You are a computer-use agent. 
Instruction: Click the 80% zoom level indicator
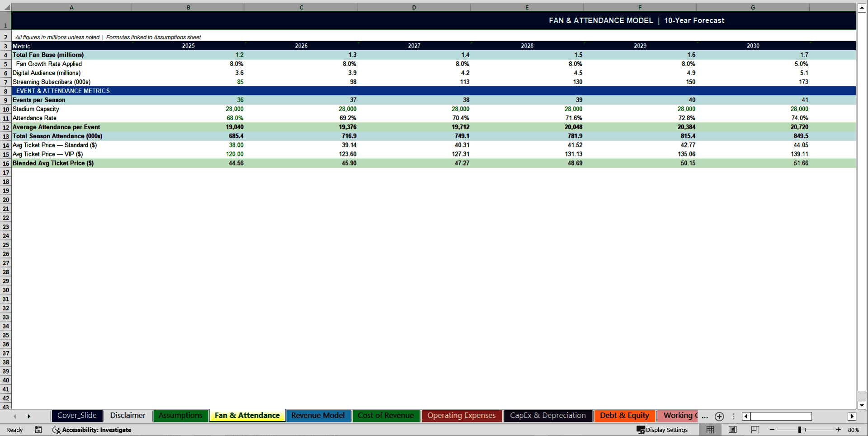[854, 430]
